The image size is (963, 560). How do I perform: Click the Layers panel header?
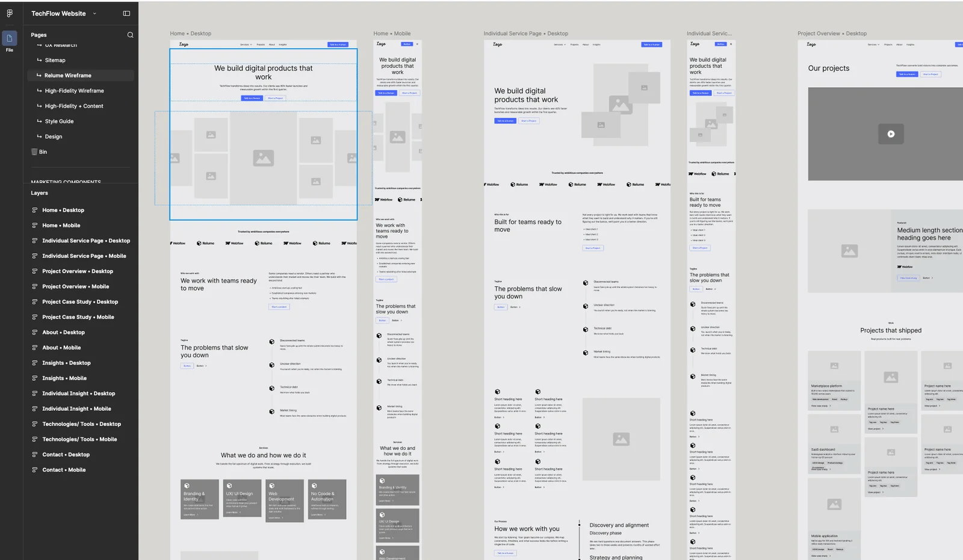(39, 193)
